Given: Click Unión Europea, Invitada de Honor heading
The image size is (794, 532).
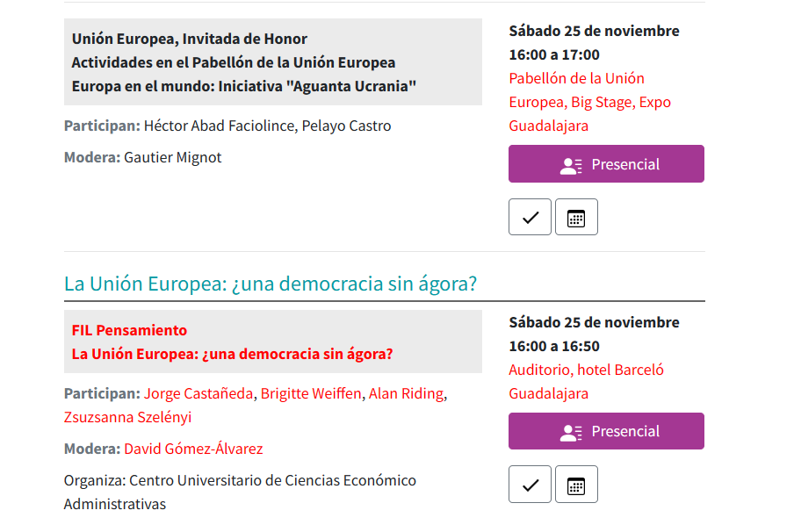Looking at the screenshot, I should (x=190, y=39).
